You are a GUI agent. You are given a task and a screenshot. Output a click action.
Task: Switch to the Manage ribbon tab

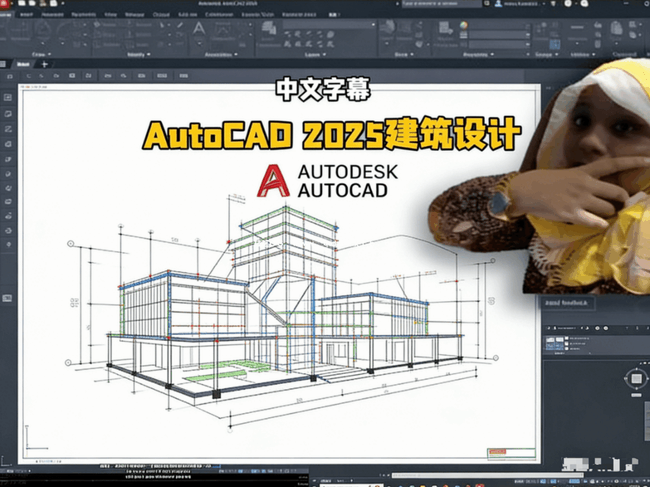[x=134, y=15]
